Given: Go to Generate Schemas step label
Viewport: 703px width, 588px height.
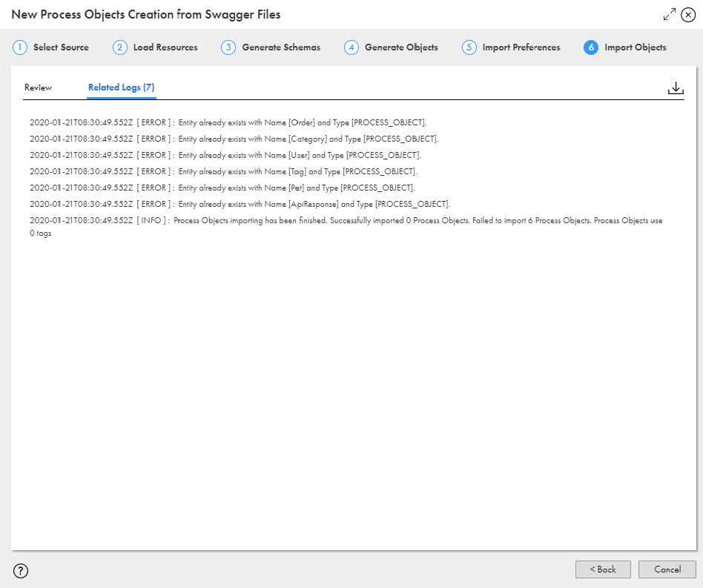Looking at the screenshot, I should 281,47.
